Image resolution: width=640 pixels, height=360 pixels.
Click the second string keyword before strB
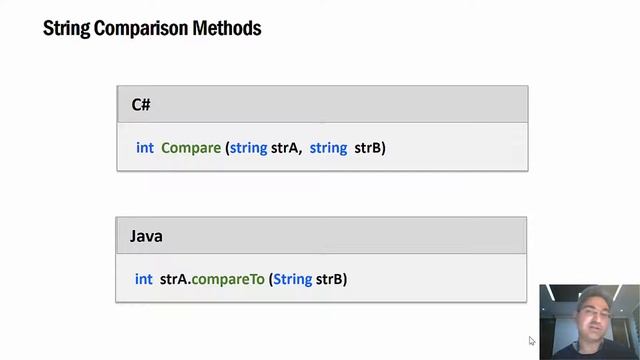[329, 148]
